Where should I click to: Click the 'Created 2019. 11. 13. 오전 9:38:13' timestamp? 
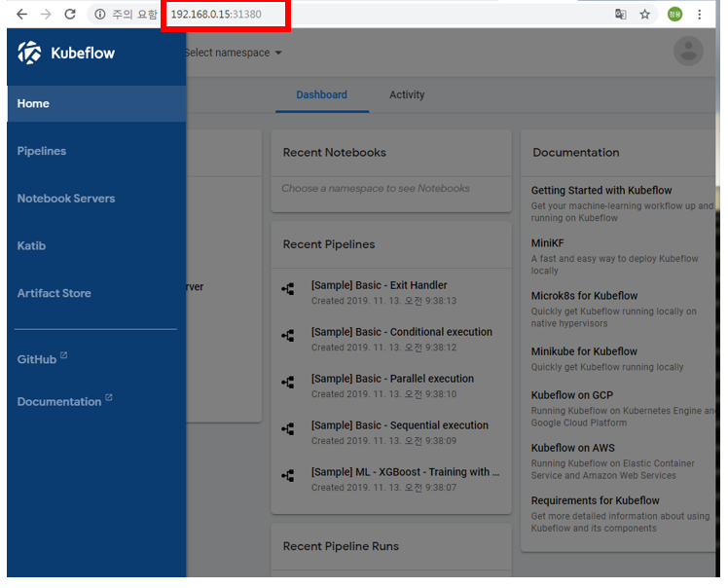coord(384,301)
